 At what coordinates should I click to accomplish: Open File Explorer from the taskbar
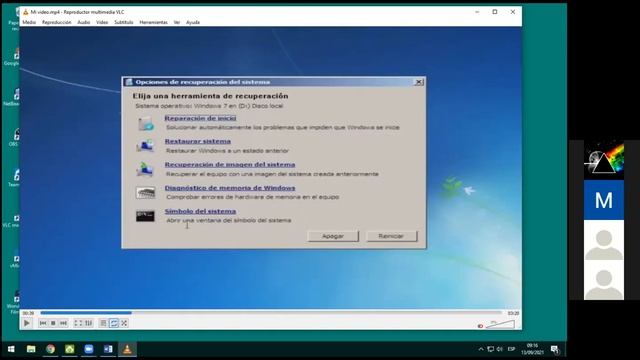tap(31, 349)
